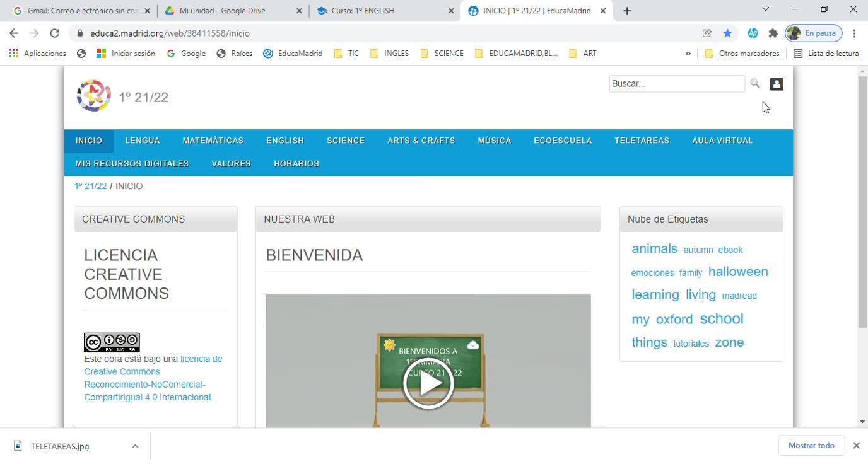Image resolution: width=868 pixels, height=464 pixels.
Task: Close the downloads bar
Action: coord(856,446)
